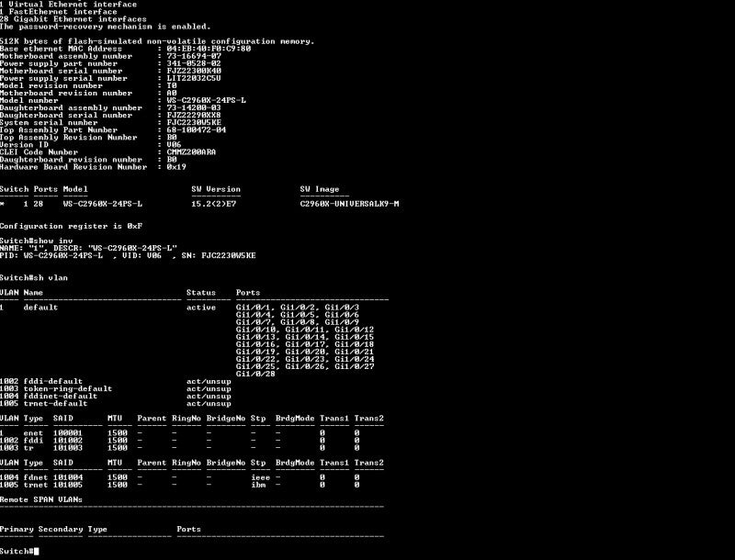Select port Gi1/0/12 in the ports list
The width and height of the screenshot is (735, 560).
(355, 330)
